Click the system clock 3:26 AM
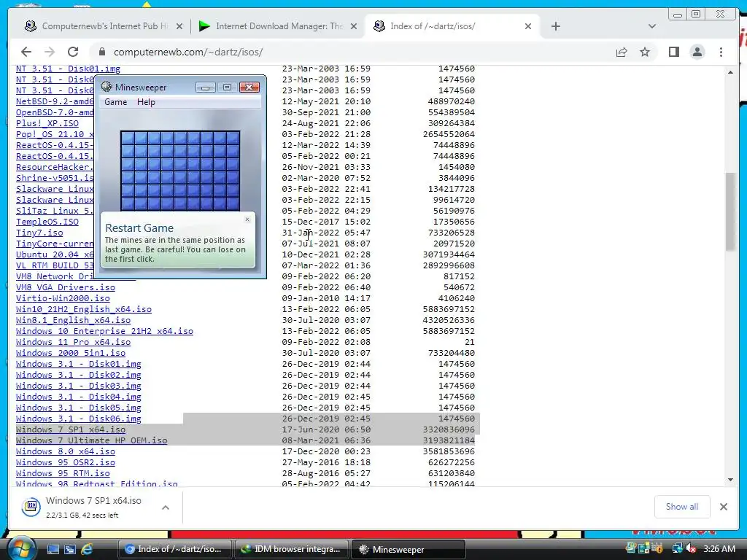 (x=719, y=549)
